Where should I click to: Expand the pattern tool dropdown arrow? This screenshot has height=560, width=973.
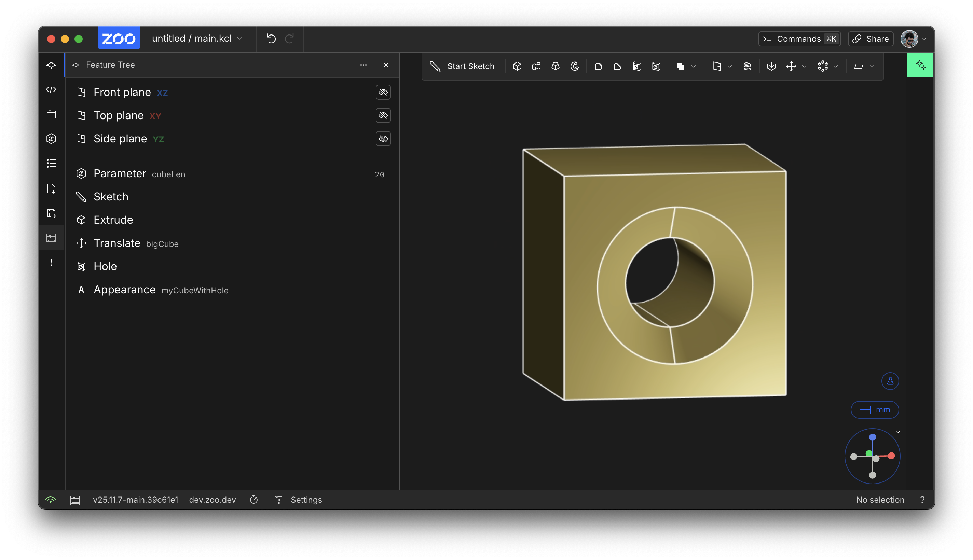click(x=835, y=66)
